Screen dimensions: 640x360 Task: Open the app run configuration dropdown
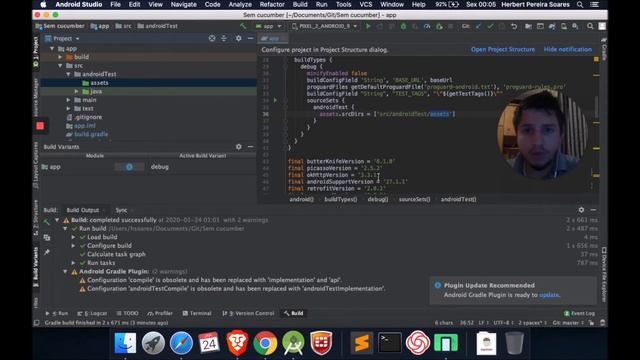coord(269,26)
